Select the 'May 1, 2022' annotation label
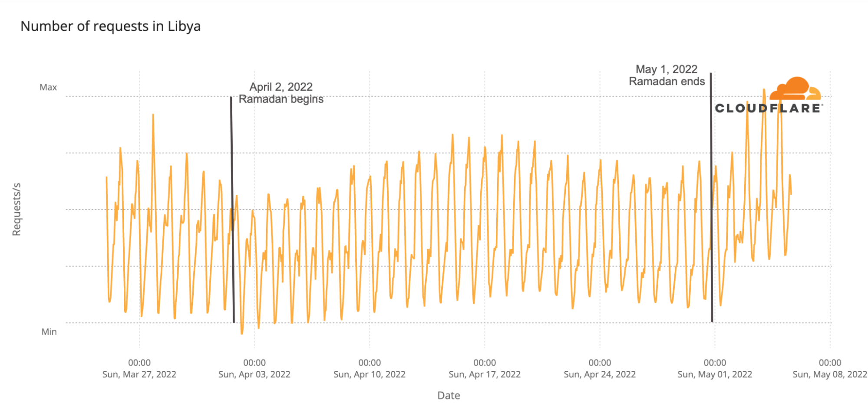The image size is (868, 410). click(x=667, y=69)
